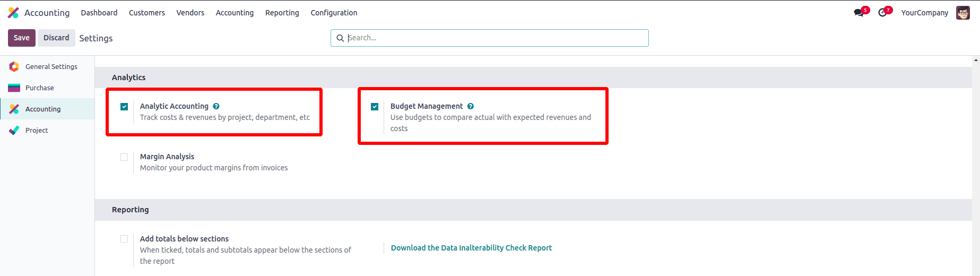Focus the settings search field

point(493,38)
